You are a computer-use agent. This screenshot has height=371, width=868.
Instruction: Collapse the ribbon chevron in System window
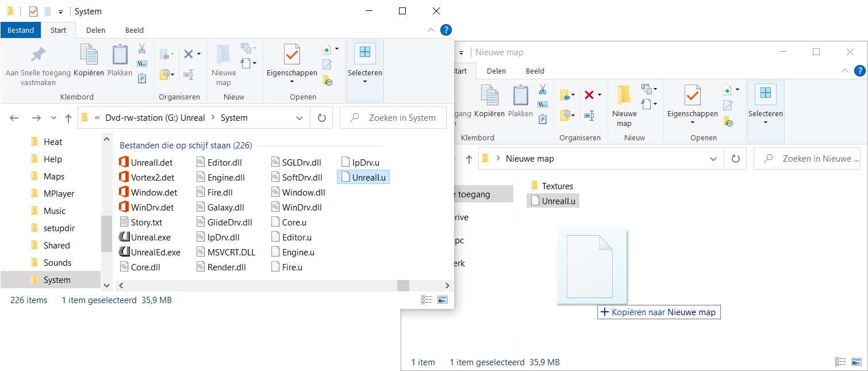432,30
